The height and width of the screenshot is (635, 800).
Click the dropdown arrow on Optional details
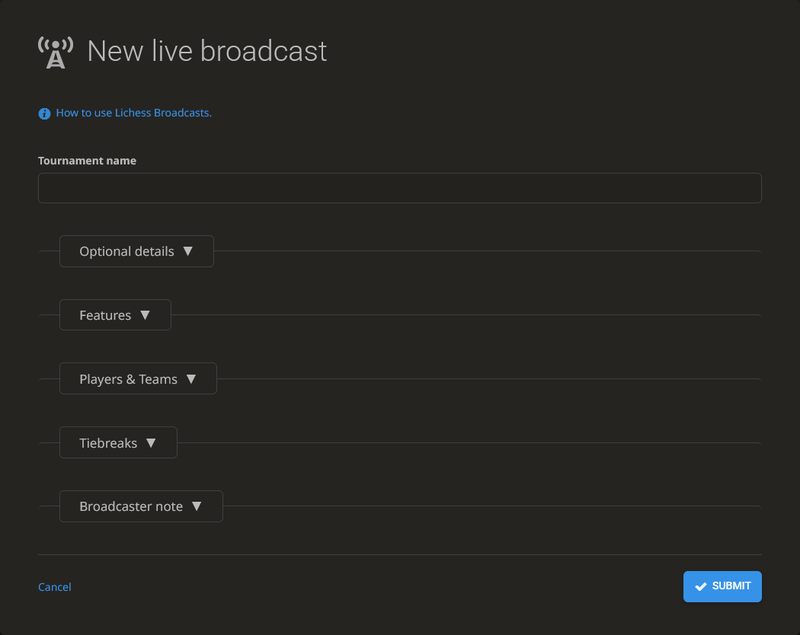(190, 251)
